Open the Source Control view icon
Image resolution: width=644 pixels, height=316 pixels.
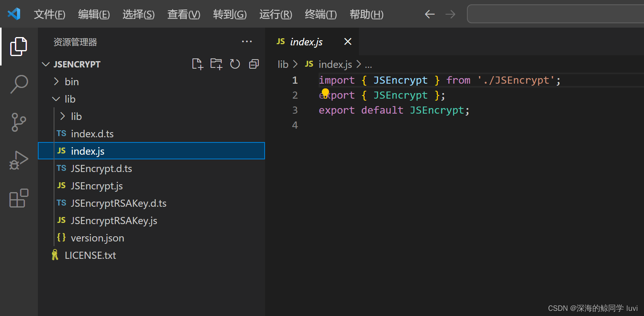coord(19,122)
